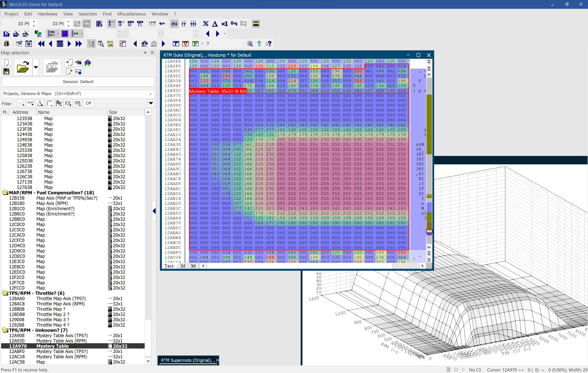Click the save floppy disk icon
Screen dimensions: 588x373
click(6, 72)
